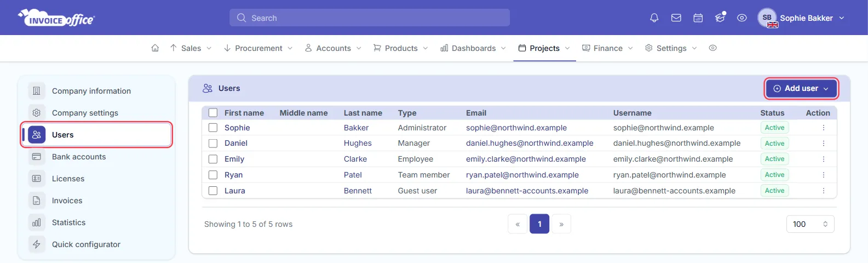Open Licenses in sidebar

click(96, 179)
